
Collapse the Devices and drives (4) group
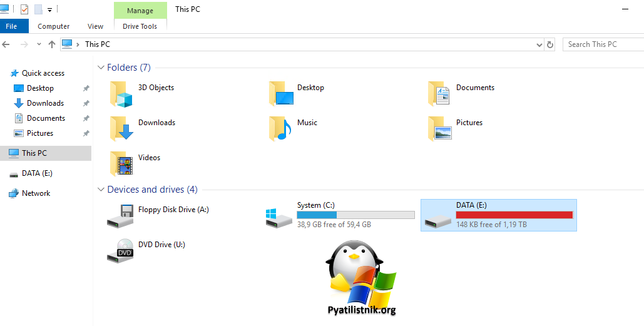point(101,190)
